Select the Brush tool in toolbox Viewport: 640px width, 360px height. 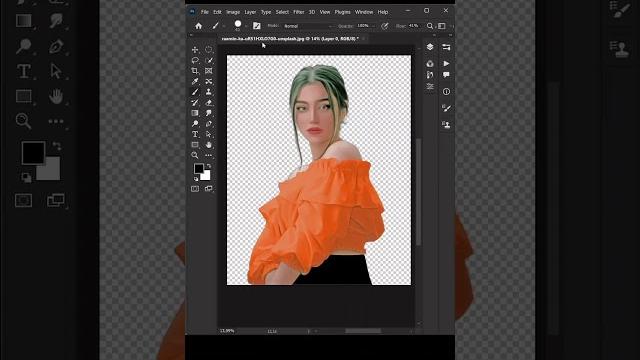195,92
